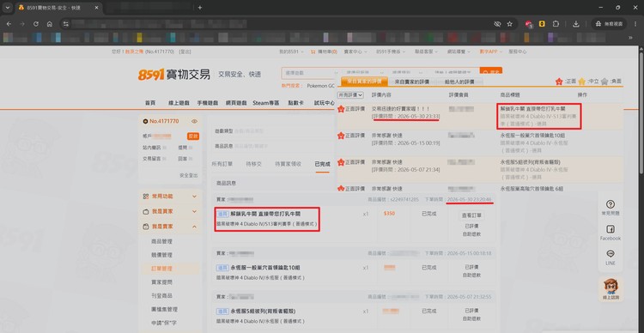Open 刊登商品 in seller sidebar

(x=161, y=295)
